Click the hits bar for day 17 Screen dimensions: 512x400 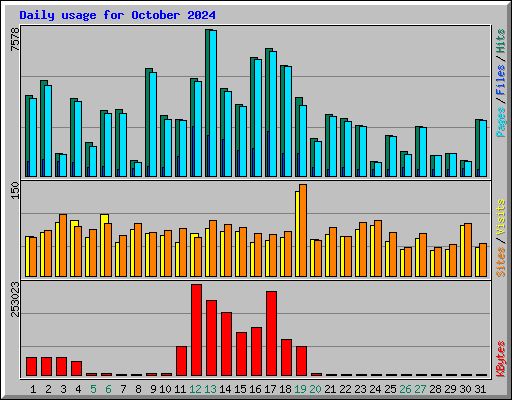(267, 112)
